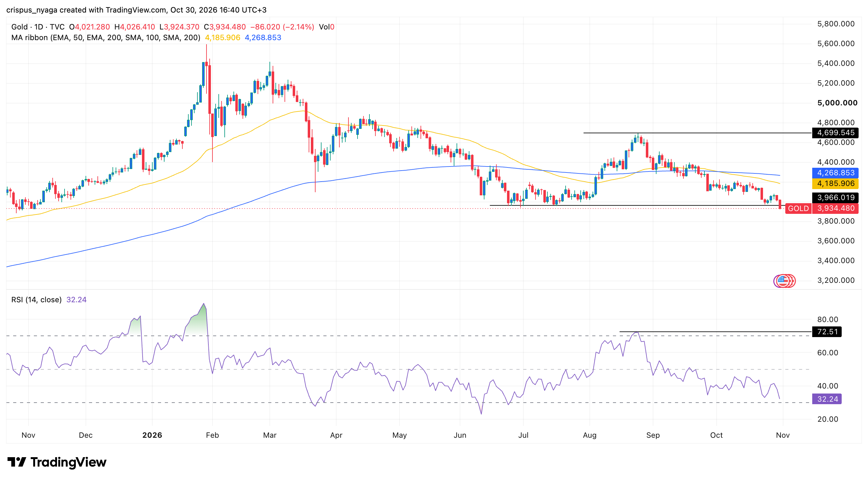Image resolution: width=868 pixels, height=481 pixels.
Task: Click the Mar label on time axis
Action: pyautogui.click(x=269, y=435)
